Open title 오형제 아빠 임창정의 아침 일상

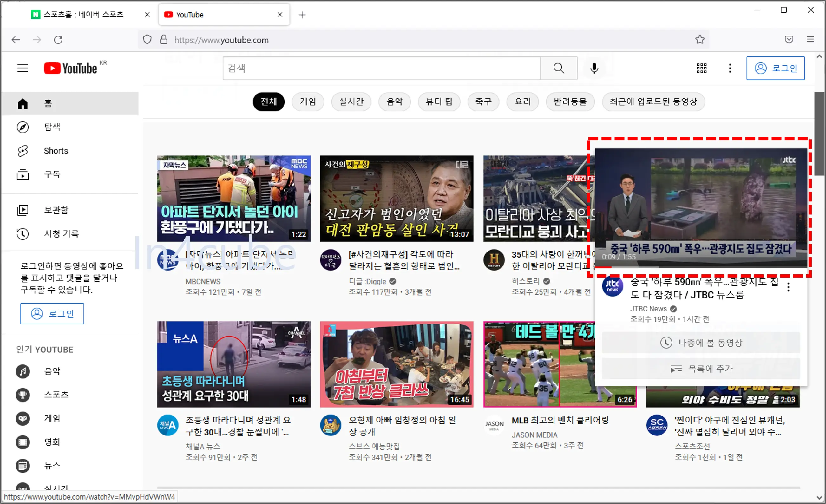[402, 426]
